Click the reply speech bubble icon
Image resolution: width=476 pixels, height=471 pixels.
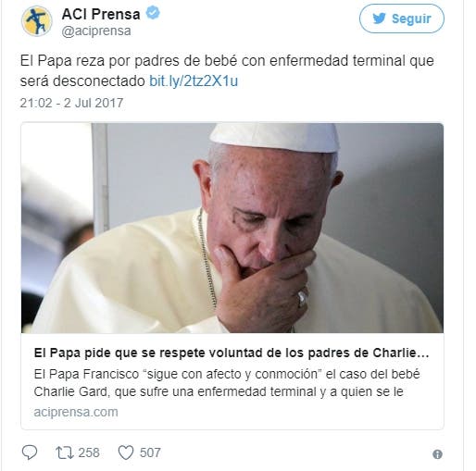[30, 452]
